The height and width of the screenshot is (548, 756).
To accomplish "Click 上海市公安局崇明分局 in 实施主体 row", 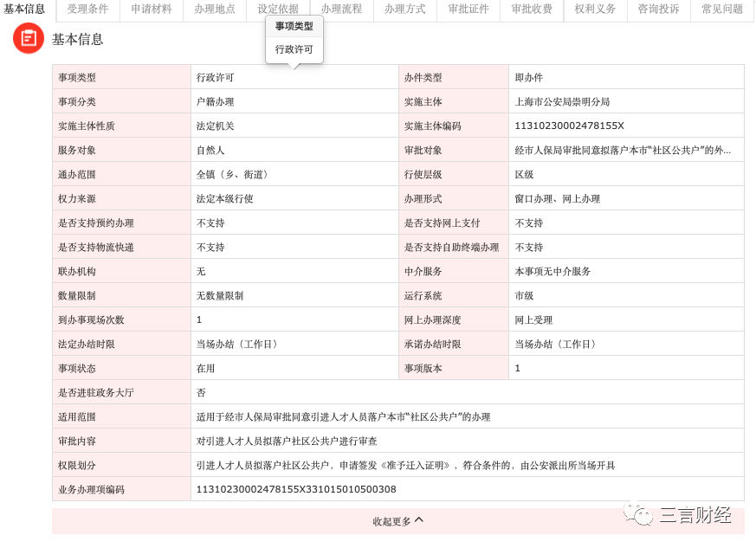I will (562, 101).
